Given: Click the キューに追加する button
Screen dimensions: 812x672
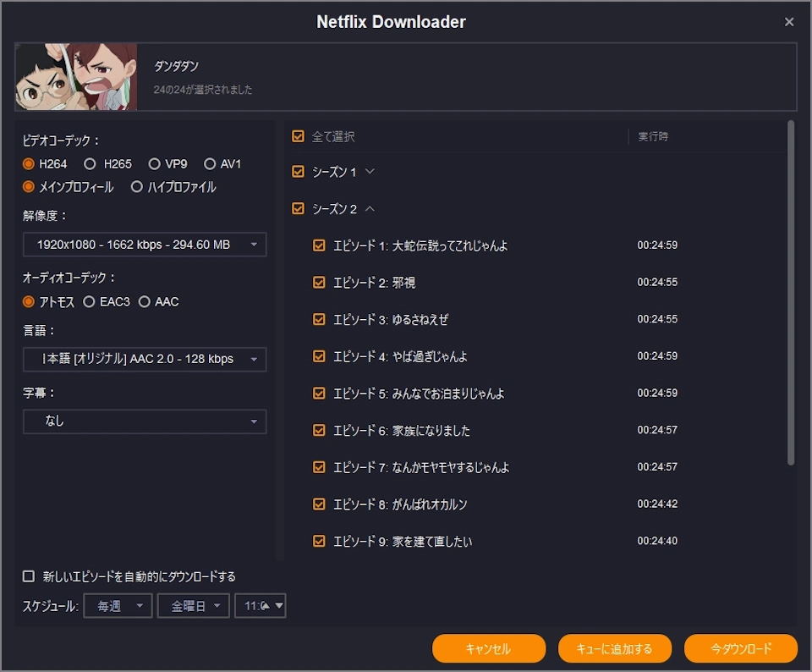Looking at the screenshot, I should tap(614, 649).
